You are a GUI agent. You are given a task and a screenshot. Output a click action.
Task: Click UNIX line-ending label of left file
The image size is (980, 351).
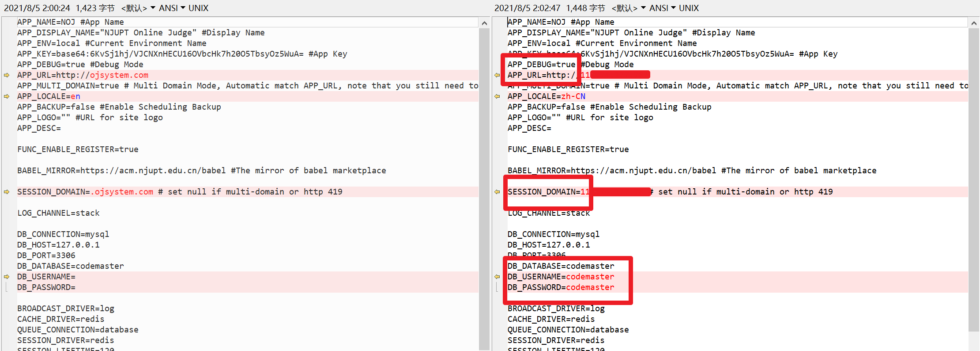coord(198,8)
